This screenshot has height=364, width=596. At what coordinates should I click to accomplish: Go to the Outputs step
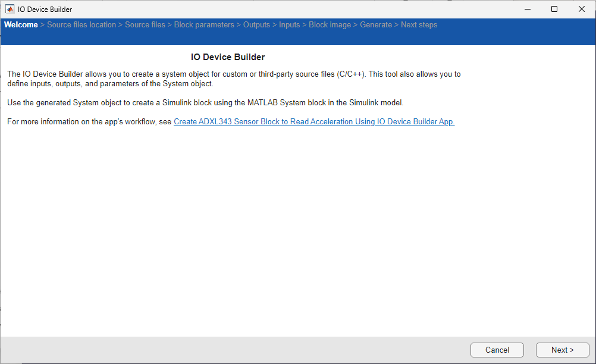tap(256, 24)
